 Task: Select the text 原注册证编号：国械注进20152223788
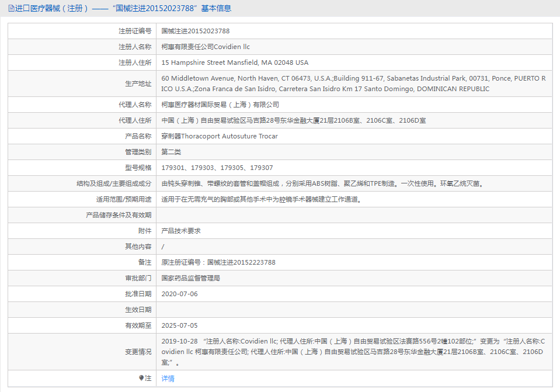tap(218, 262)
